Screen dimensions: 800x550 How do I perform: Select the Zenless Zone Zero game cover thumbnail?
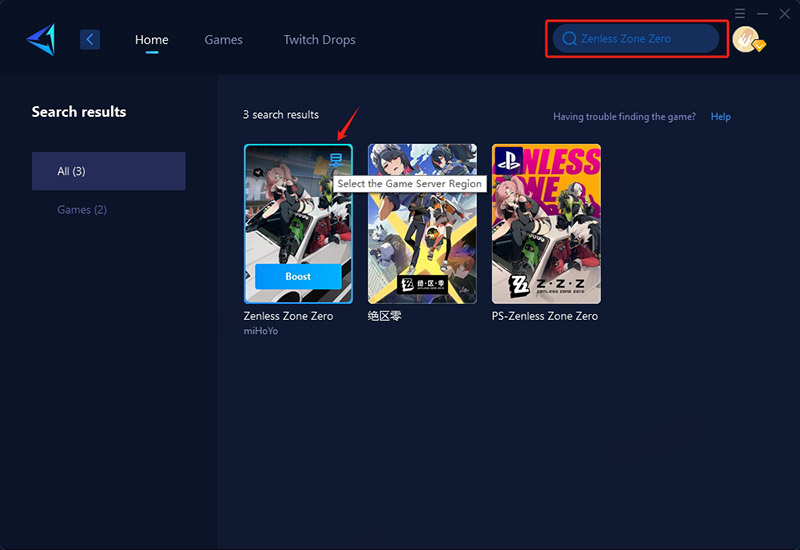pos(298,223)
